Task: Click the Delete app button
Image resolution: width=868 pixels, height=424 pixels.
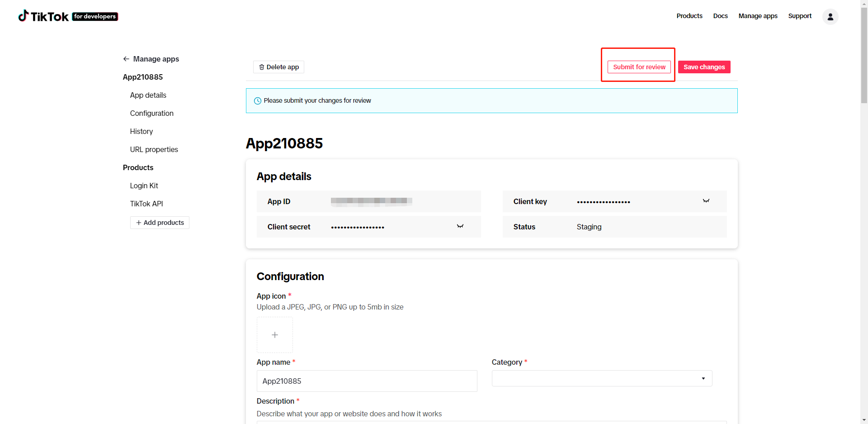Action: [278, 67]
